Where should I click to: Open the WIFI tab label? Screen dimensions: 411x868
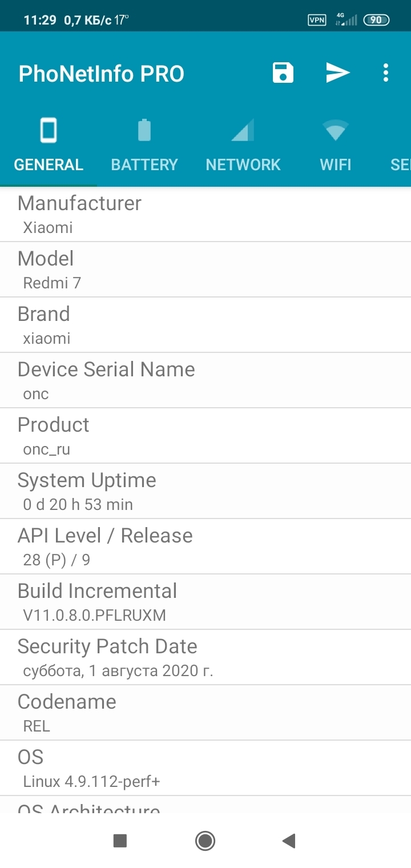(336, 164)
